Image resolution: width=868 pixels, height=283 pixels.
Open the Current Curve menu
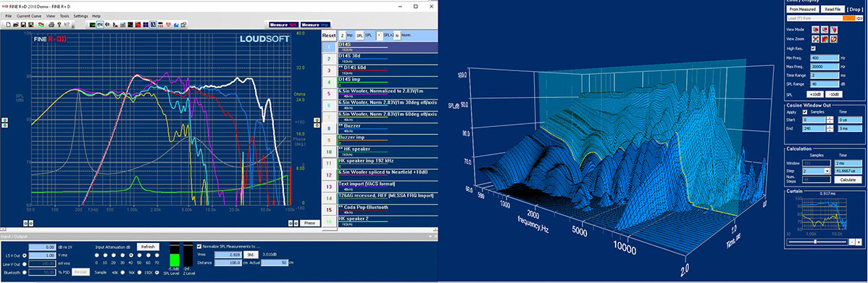tap(29, 16)
